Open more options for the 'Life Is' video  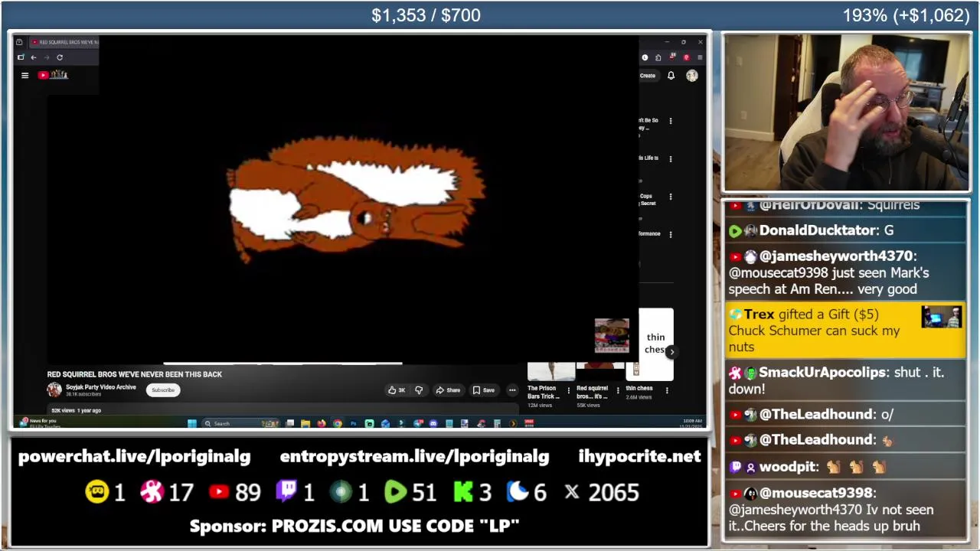pos(671,159)
